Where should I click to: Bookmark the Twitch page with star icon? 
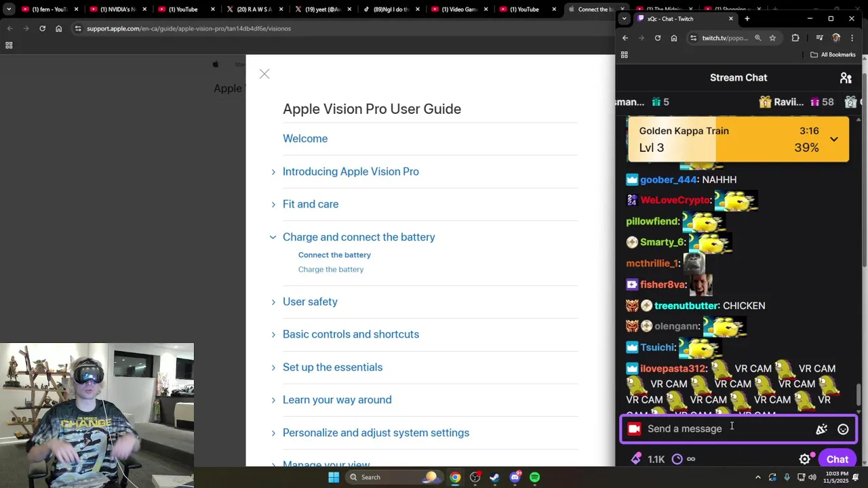tap(772, 38)
